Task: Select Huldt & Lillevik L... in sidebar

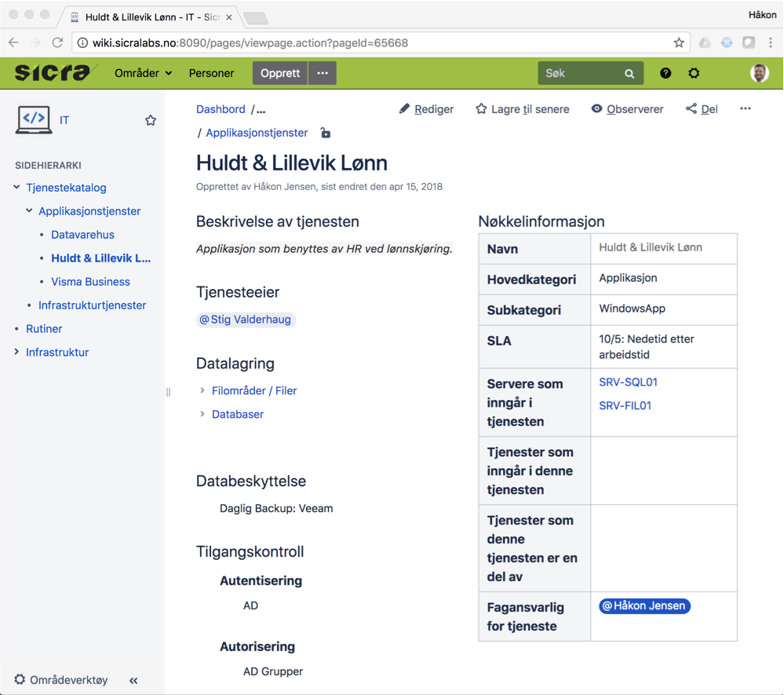Action: (x=101, y=258)
